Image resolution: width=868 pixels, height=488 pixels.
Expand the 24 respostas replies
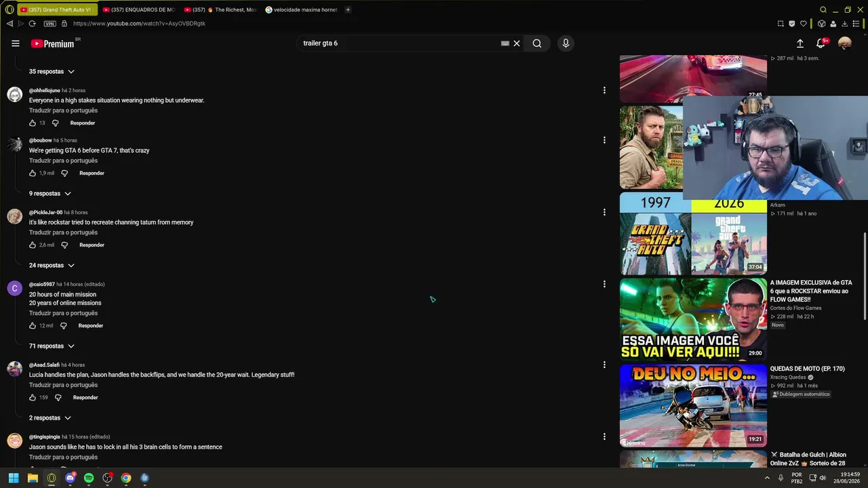pos(52,266)
